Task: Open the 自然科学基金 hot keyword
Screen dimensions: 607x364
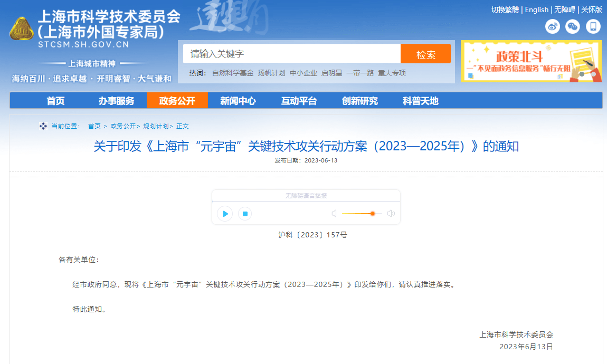Action: point(233,73)
